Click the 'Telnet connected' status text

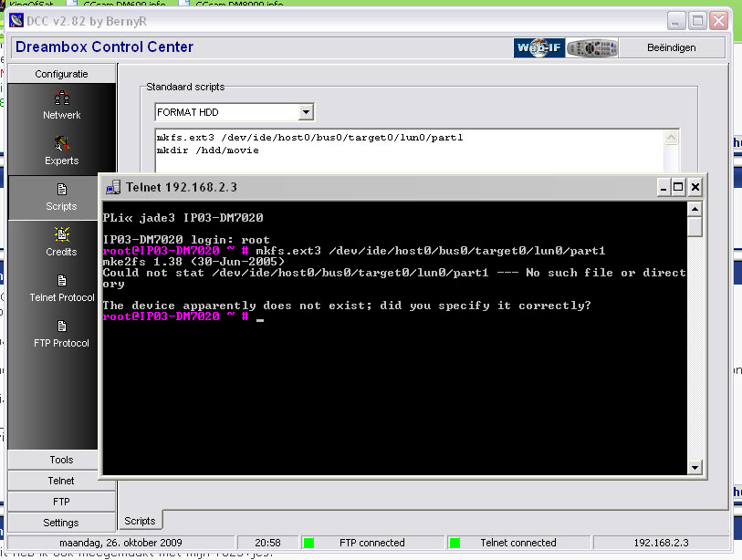(x=518, y=543)
